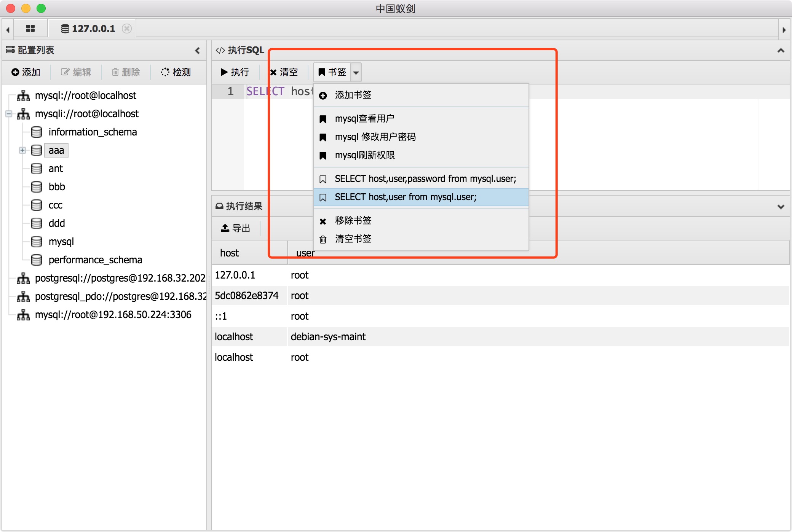Expand the aaa database node

pyautogui.click(x=22, y=150)
